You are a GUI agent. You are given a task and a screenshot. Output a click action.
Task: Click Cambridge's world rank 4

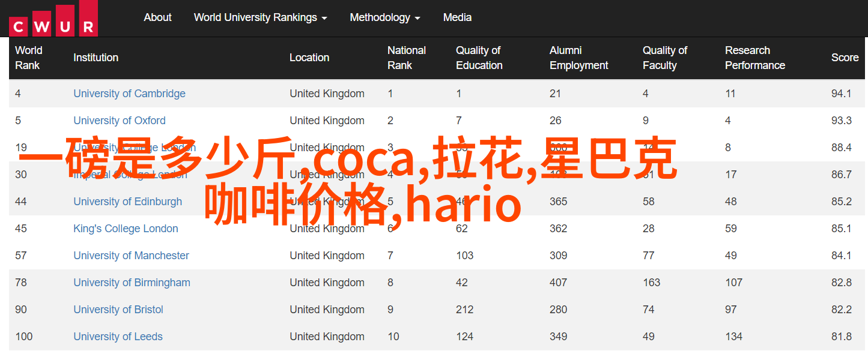click(x=18, y=94)
